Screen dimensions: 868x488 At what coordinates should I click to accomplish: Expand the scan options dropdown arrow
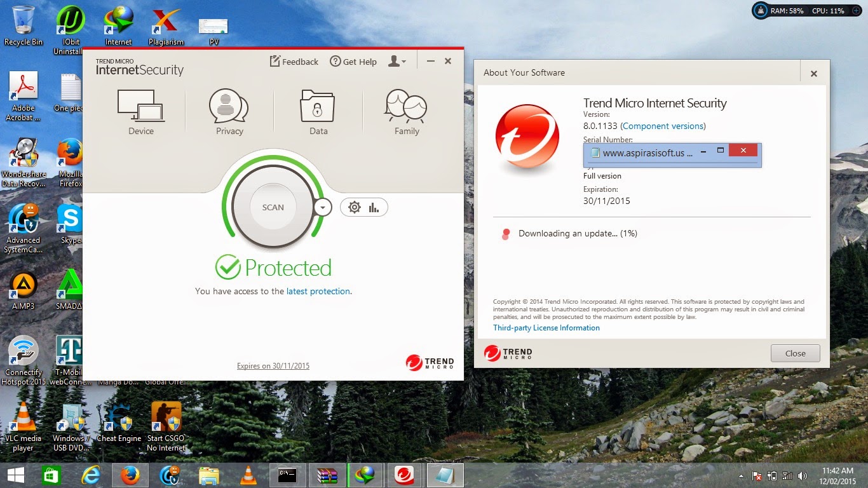[323, 207]
